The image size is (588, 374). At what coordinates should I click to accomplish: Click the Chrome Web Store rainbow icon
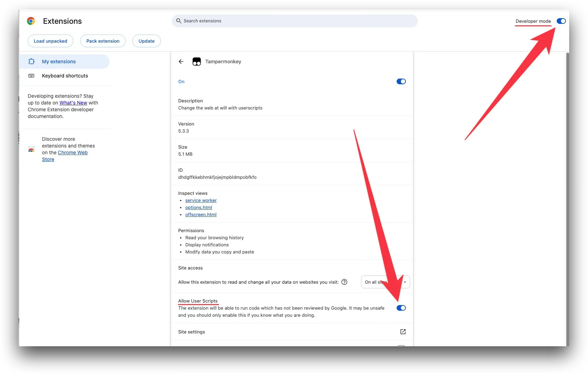[x=31, y=149]
